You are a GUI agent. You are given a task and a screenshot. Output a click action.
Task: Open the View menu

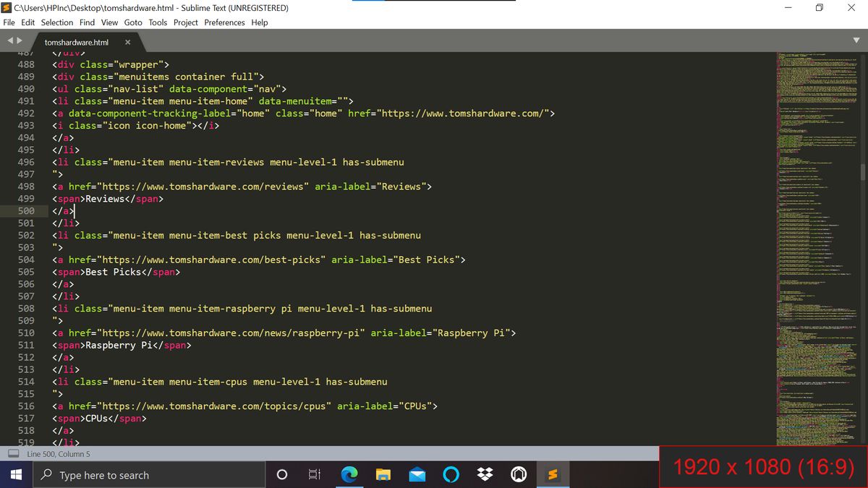(x=109, y=22)
